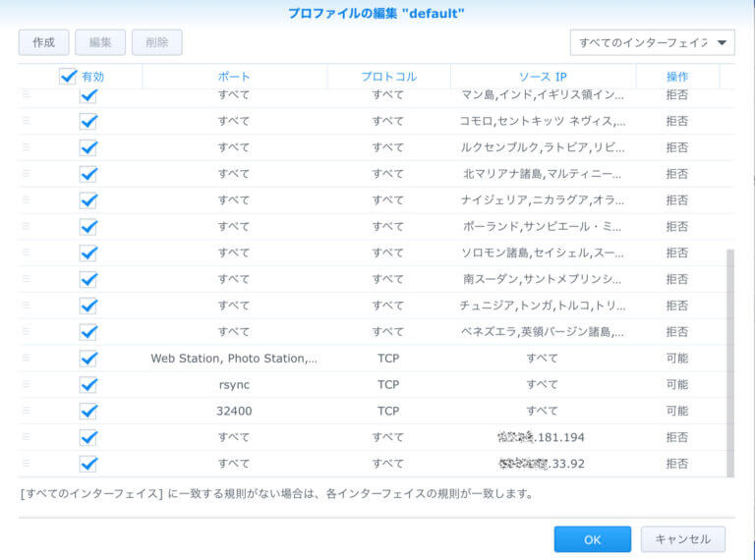The width and height of the screenshot is (755, 560).
Task: Select the 南スーダン,サントメプリンシペ source cell
Action: (x=543, y=279)
